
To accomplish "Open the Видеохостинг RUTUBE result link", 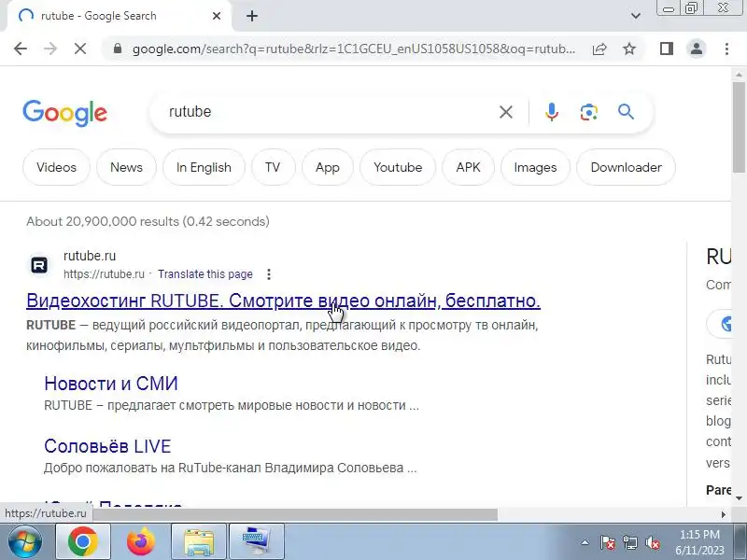I will [x=283, y=301].
